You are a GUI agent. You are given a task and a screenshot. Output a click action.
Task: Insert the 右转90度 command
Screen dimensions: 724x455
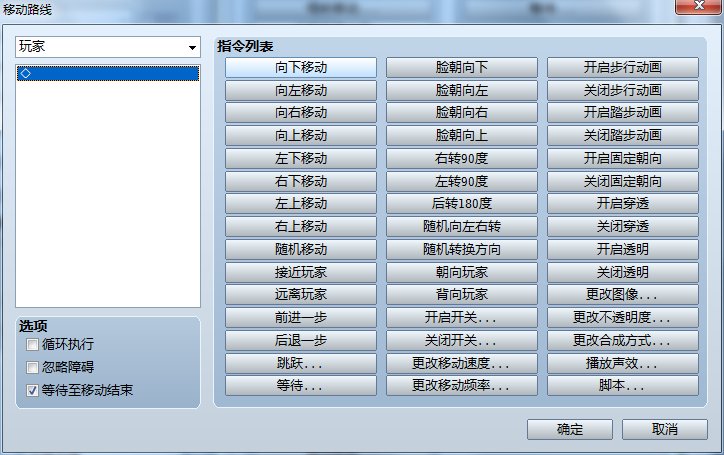(462, 158)
